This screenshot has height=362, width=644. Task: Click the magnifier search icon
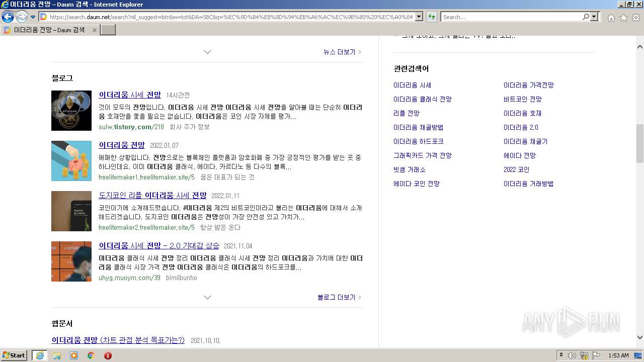586,17
